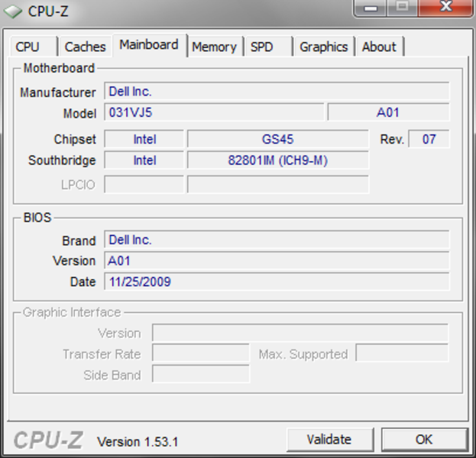Viewport: 476px width, 458px height.
Task: Minimize the CPU-Z window
Action: coord(370,8)
